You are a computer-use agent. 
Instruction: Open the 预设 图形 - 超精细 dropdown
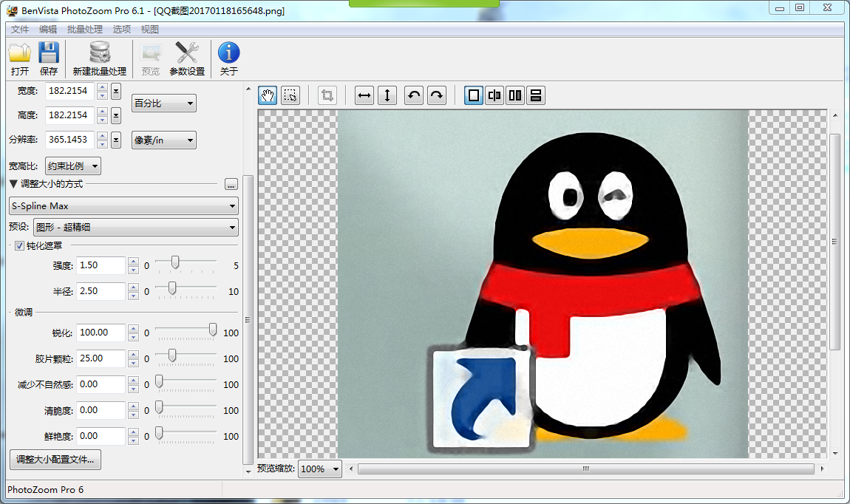point(136,227)
